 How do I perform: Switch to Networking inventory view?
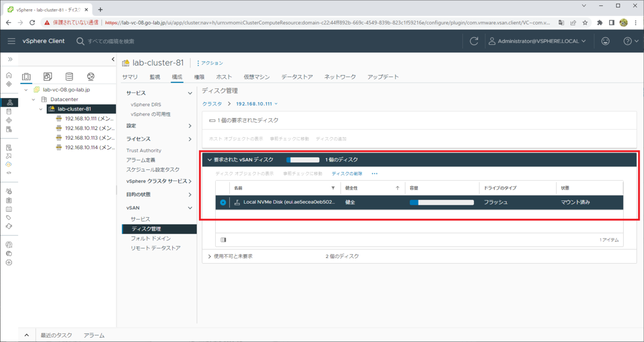pyautogui.click(x=91, y=77)
